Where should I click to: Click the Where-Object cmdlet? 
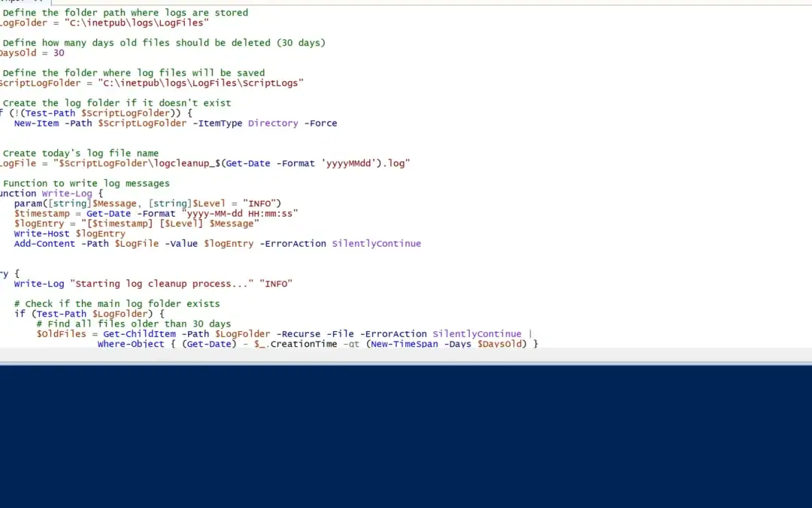[x=131, y=344]
